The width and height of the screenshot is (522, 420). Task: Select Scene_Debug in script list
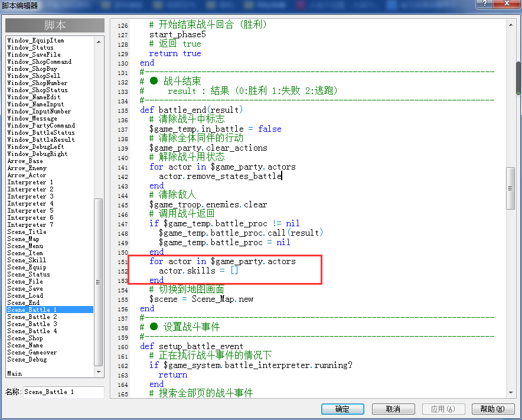[27, 359]
